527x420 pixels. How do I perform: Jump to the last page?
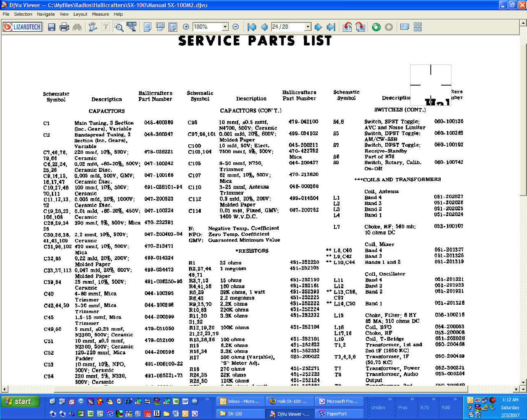click(x=331, y=27)
